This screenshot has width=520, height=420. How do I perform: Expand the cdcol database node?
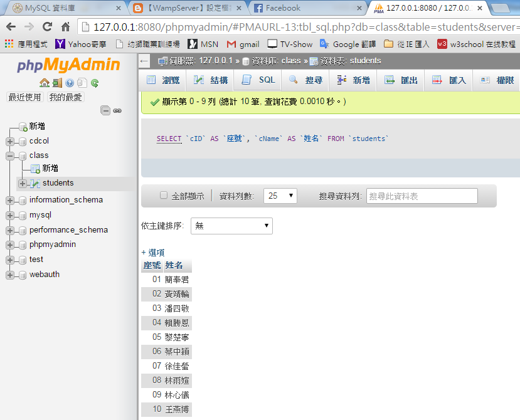coord(10,142)
